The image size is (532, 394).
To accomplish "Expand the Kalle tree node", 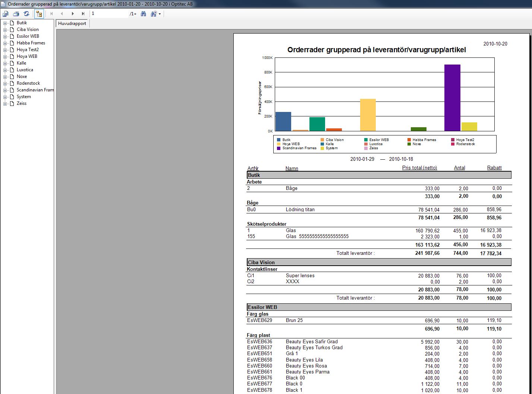I will point(5,63).
